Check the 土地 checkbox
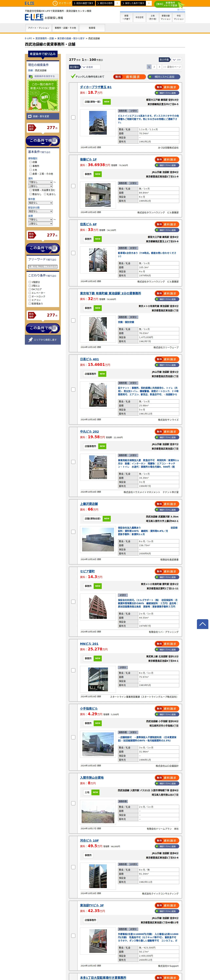This screenshot has width=210, height=980. 30,170
